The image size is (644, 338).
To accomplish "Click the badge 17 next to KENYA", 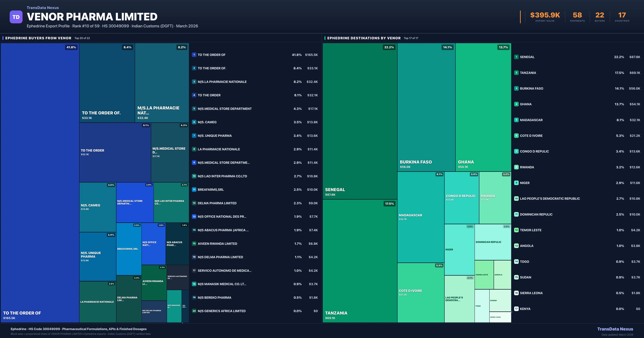I will (x=516, y=309).
